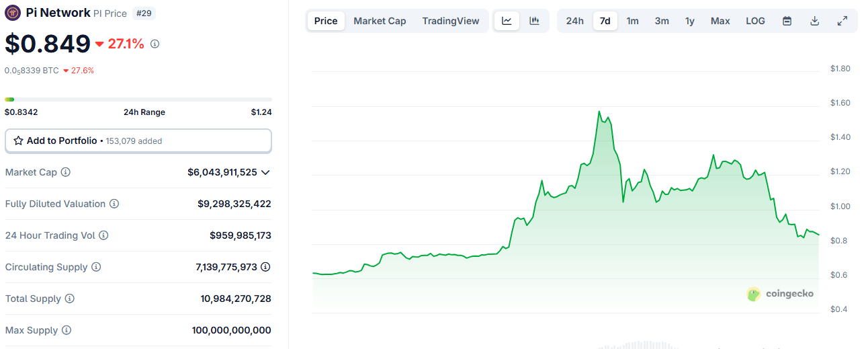Click the 24h price range bar

(x=138, y=100)
